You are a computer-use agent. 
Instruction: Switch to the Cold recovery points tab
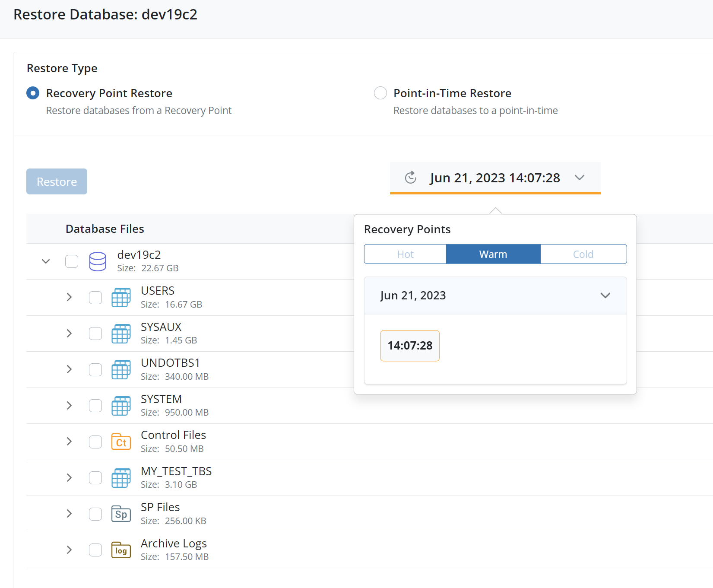(583, 254)
